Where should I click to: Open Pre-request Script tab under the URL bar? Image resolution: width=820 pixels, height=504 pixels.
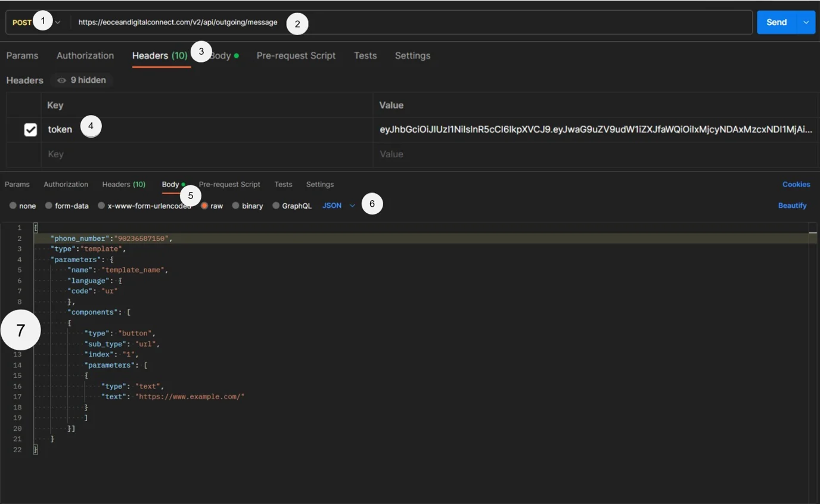pyautogui.click(x=296, y=55)
